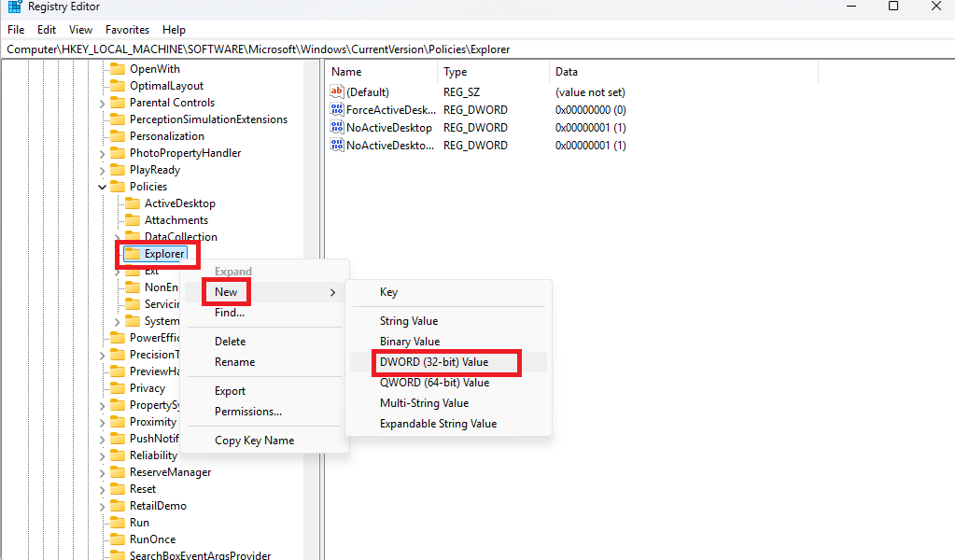Select the ForceActiveDesk... DWORD value icon

click(x=337, y=109)
